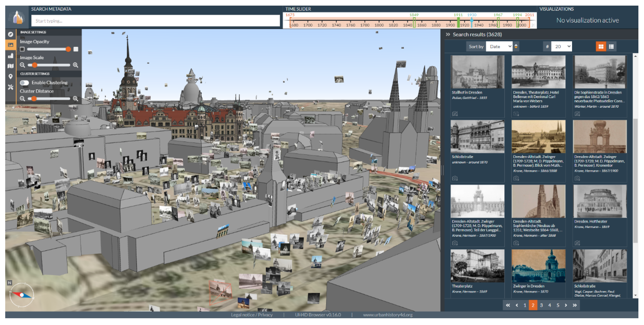Click the search metadata input field
Screen dimensions: 644x325
pos(155,21)
